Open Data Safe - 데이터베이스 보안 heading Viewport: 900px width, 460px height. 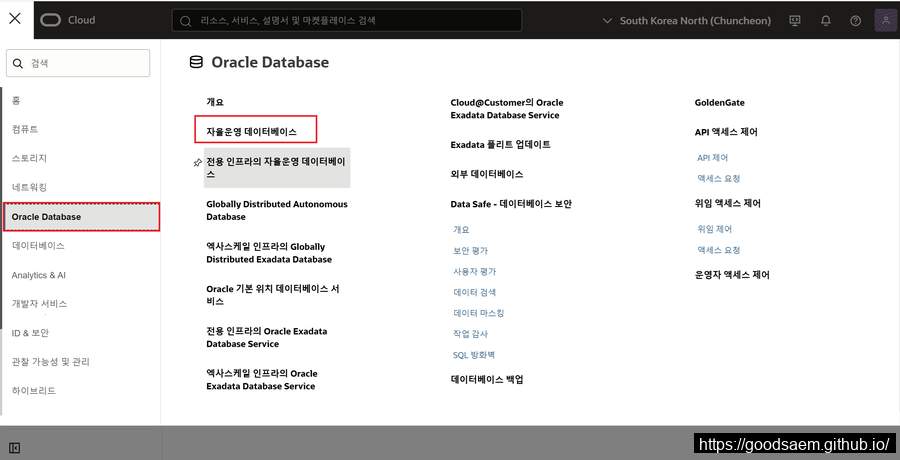[x=511, y=204]
